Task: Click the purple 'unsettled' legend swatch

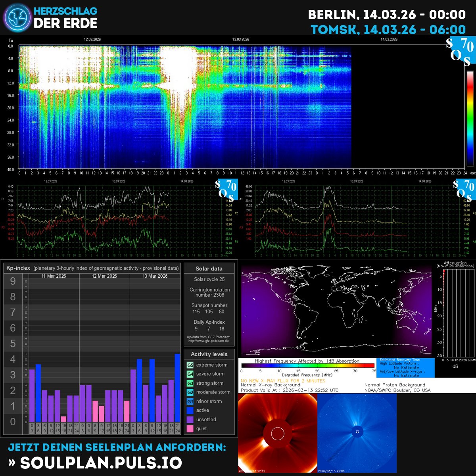Action: [x=190, y=420]
